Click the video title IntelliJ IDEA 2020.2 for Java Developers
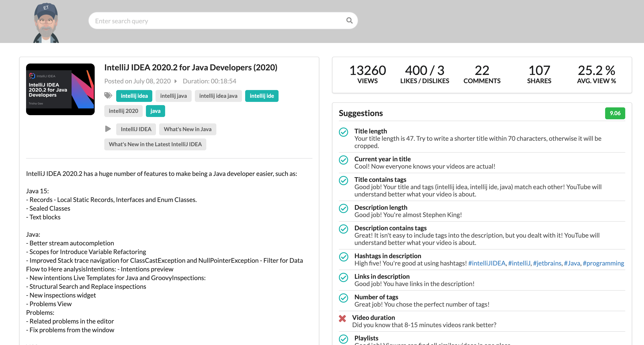The image size is (644, 345). click(191, 67)
